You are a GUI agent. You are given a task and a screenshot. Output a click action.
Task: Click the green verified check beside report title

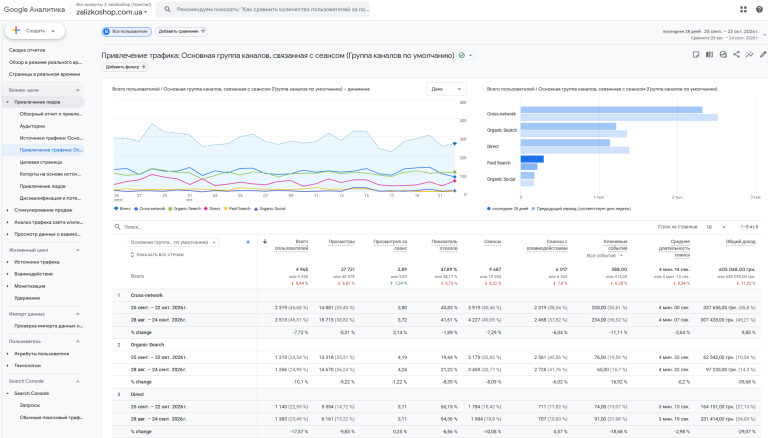tap(461, 55)
